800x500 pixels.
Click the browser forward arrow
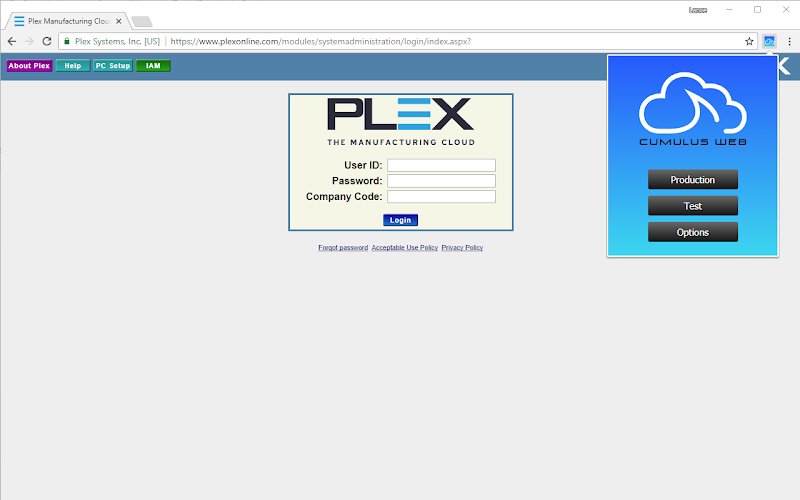click(30, 41)
